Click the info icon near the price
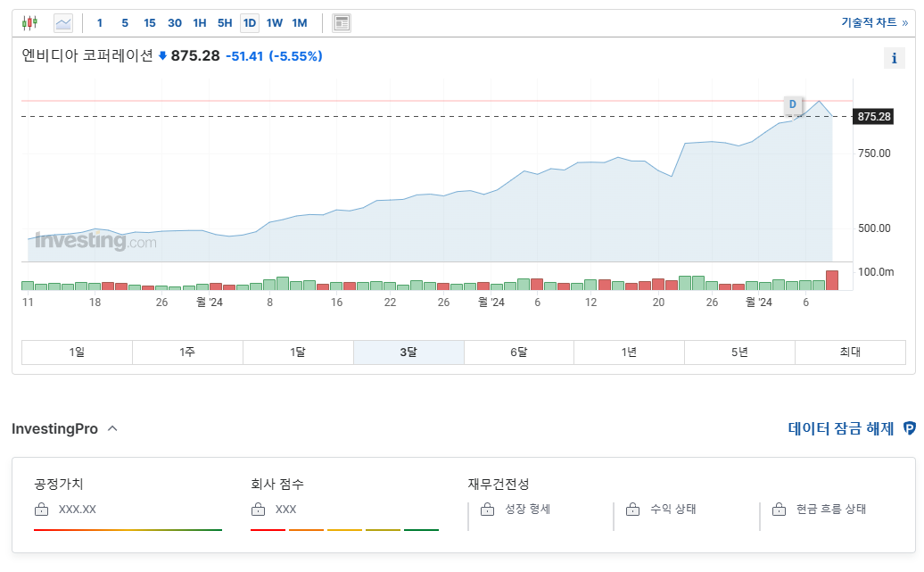The width and height of the screenshot is (924, 572). click(895, 58)
